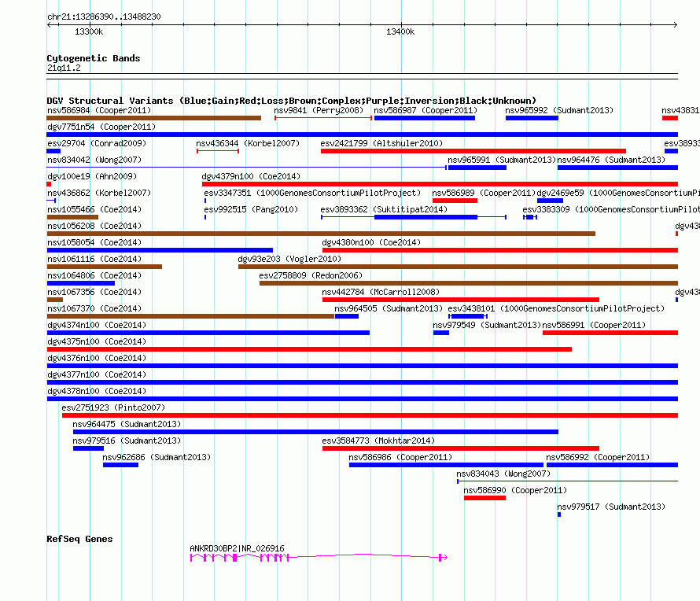Click the nsv586987 (Cooper2011) label
This screenshot has width=700, height=601.
click(x=426, y=110)
